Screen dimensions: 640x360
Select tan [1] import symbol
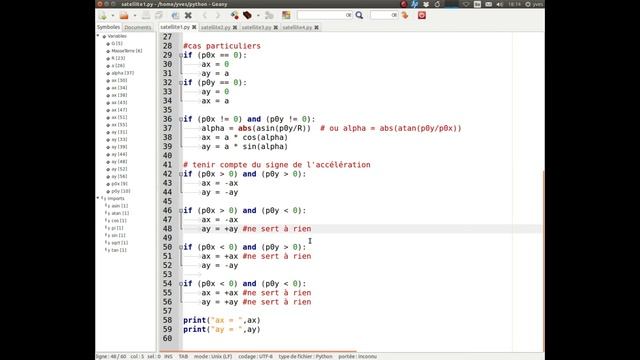[x=119, y=250]
